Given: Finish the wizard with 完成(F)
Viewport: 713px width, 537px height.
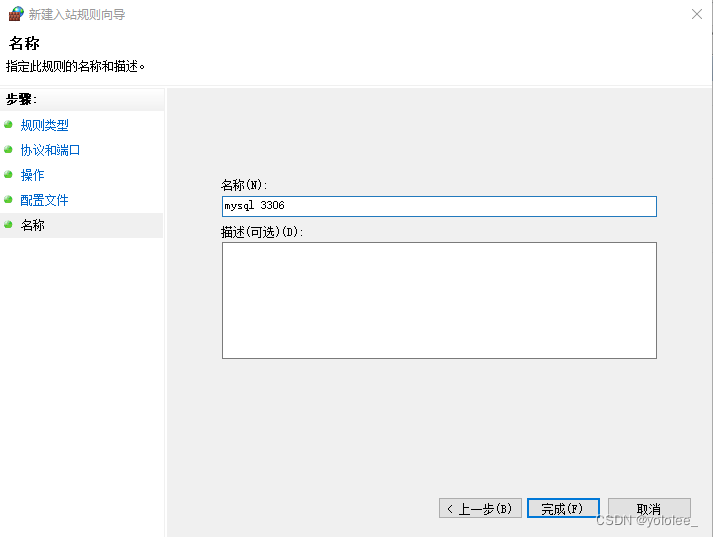Looking at the screenshot, I should pos(563,508).
